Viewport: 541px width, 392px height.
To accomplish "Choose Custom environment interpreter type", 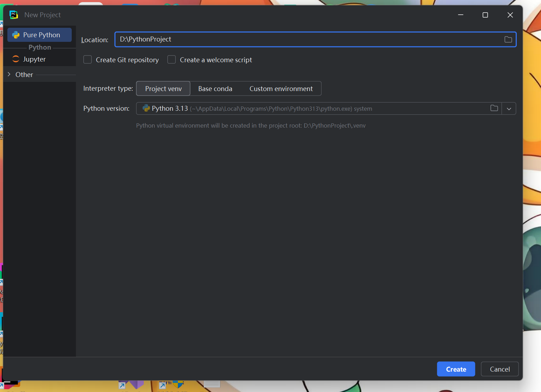I will point(281,89).
